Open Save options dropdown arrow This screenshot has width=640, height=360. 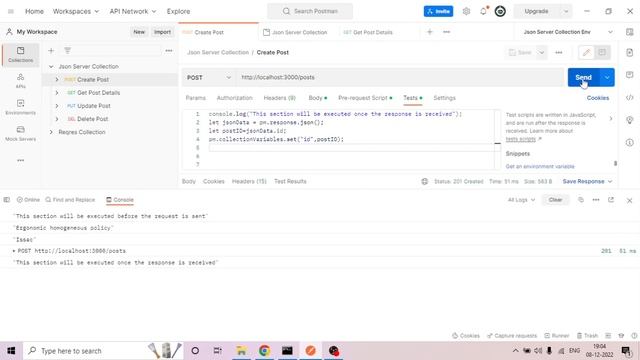[542, 52]
